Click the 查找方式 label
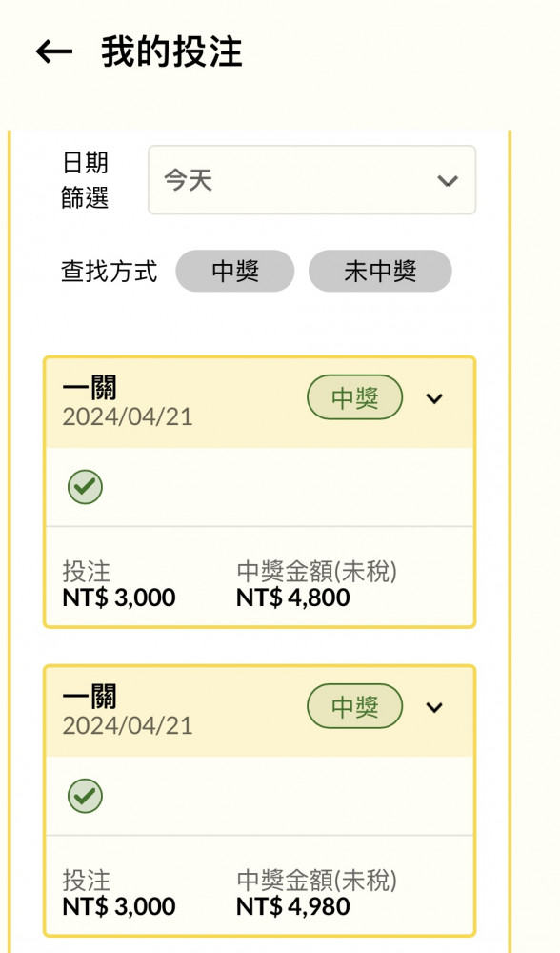 pyautogui.click(x=110, y=271)
